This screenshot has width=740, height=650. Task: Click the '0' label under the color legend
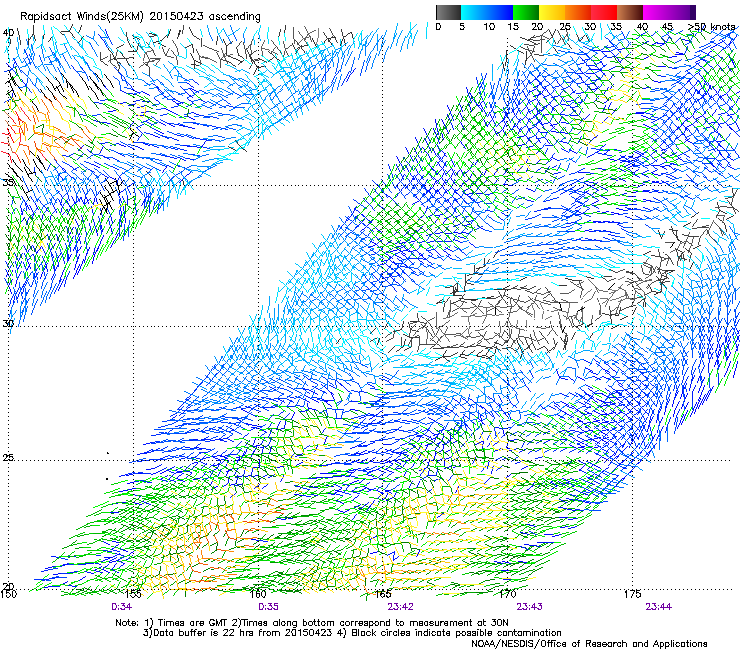pos(438,27)
